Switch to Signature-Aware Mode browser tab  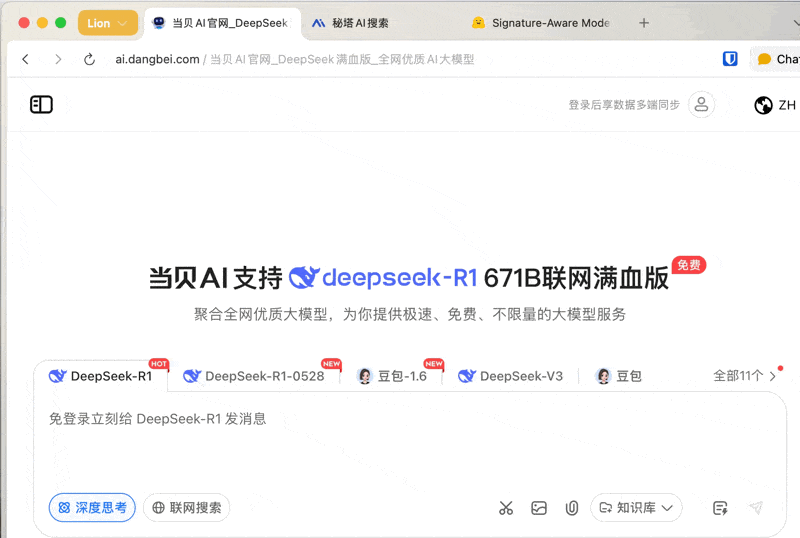coord(541,23)
